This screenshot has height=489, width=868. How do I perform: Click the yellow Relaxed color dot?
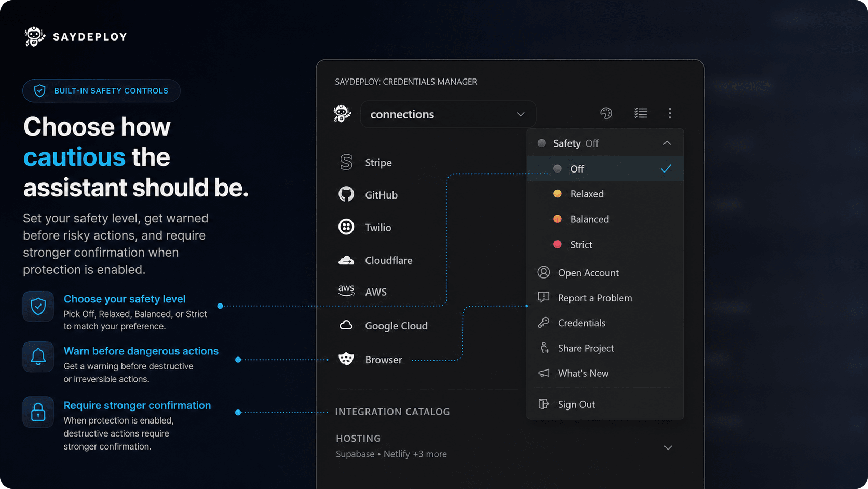tap(558, 194)
